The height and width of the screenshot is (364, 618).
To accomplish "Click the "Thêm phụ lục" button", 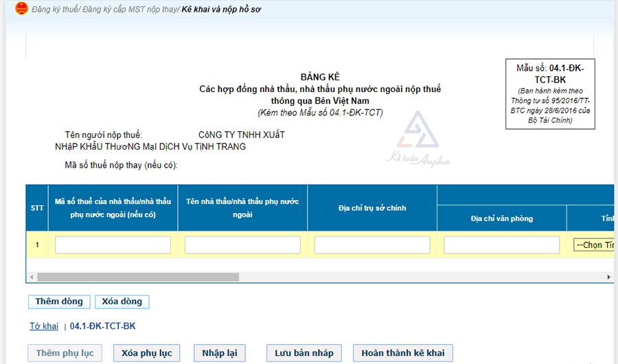I will pyautogui.click(x=65, y=353).
